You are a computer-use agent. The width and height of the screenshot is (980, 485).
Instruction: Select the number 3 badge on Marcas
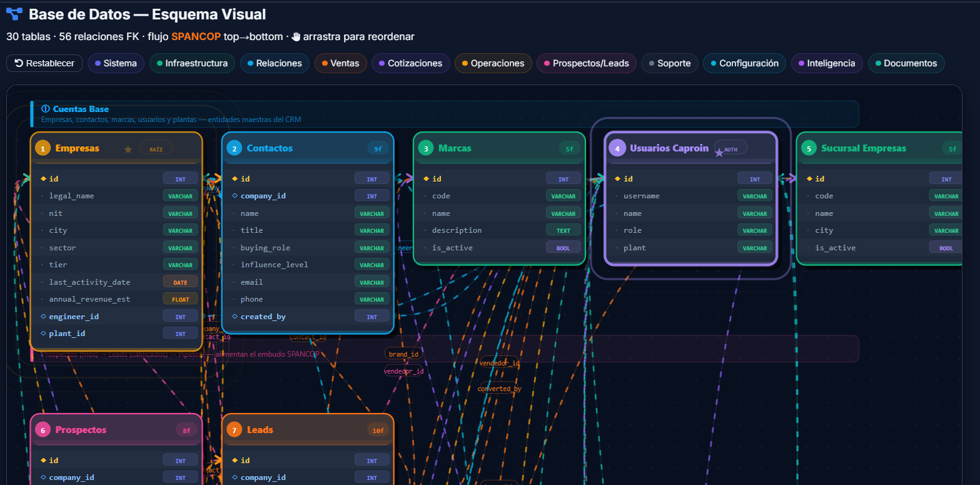tap(425, 148)
